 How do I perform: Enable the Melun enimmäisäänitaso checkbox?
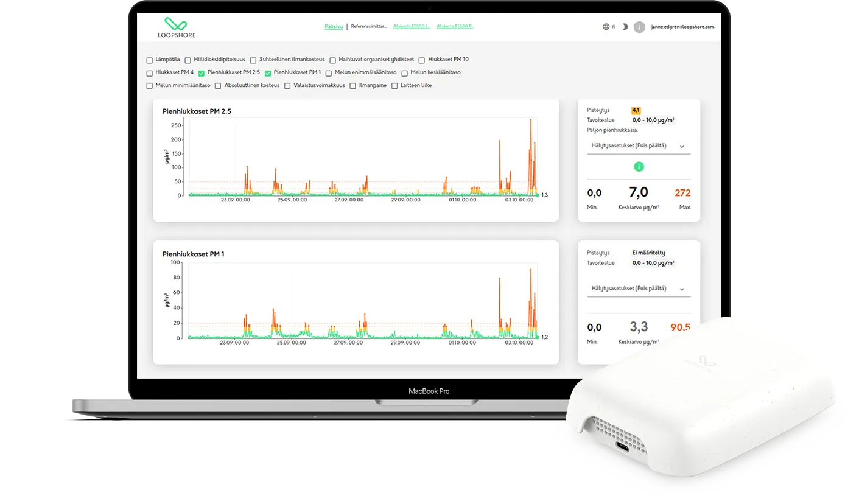click(329, 73)
